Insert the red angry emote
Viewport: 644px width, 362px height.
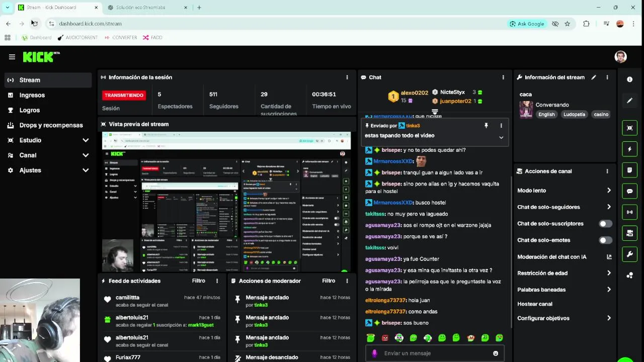pos(385,338)
